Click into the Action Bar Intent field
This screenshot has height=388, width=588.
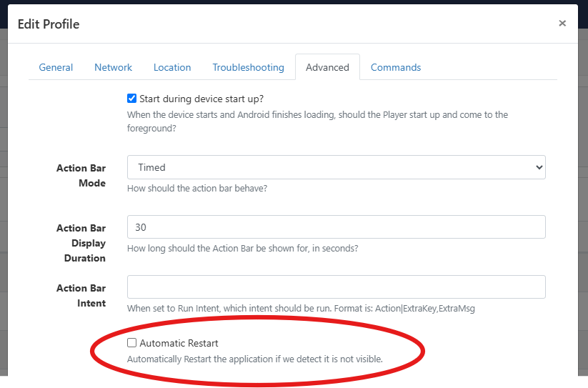336,287
